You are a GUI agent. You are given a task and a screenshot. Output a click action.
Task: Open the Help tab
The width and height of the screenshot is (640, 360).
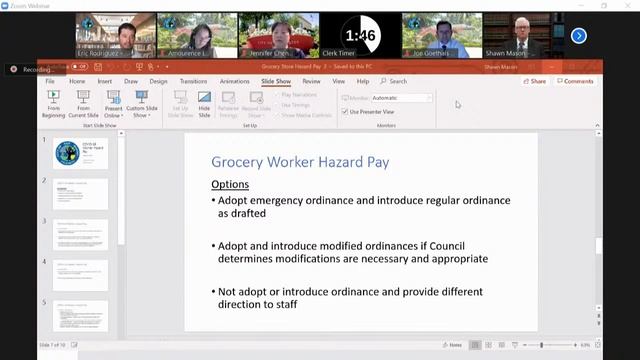coord(363,81)
